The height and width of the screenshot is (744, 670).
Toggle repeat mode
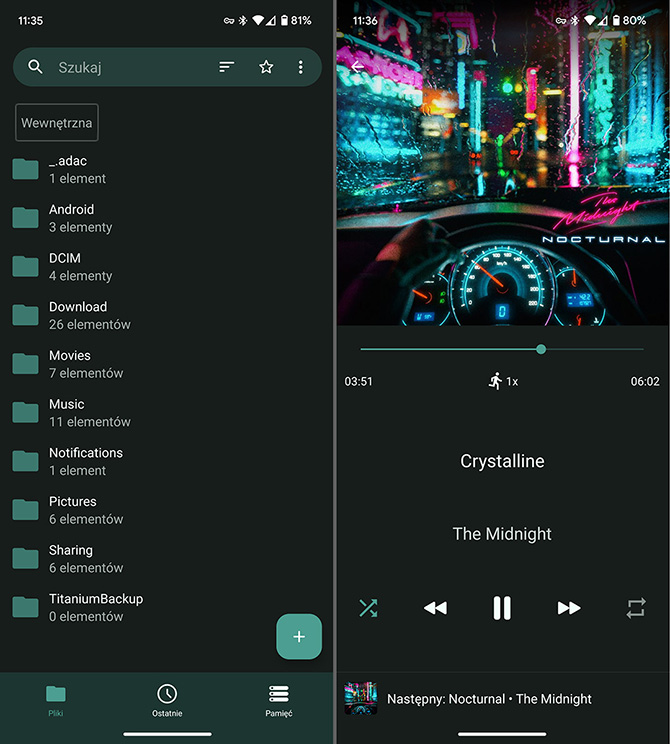(x=636, y=608)
